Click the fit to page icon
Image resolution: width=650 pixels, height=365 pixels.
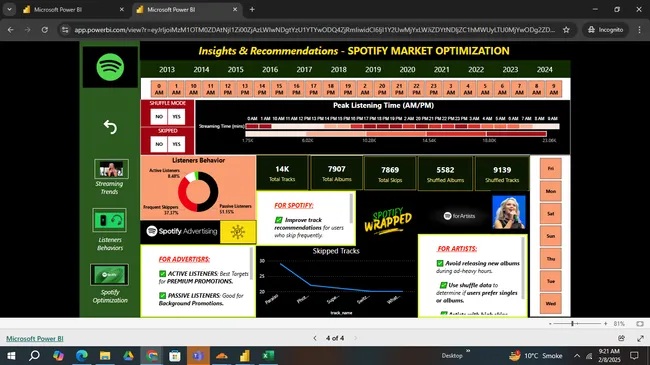[x=640, y=324]
